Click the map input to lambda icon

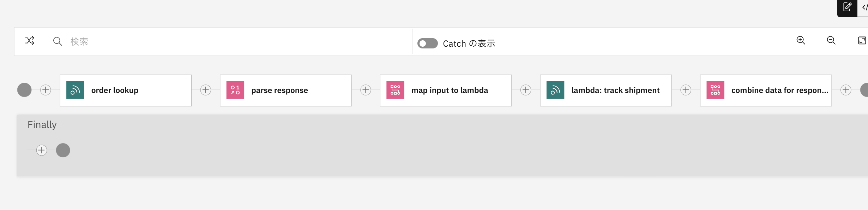395,90
